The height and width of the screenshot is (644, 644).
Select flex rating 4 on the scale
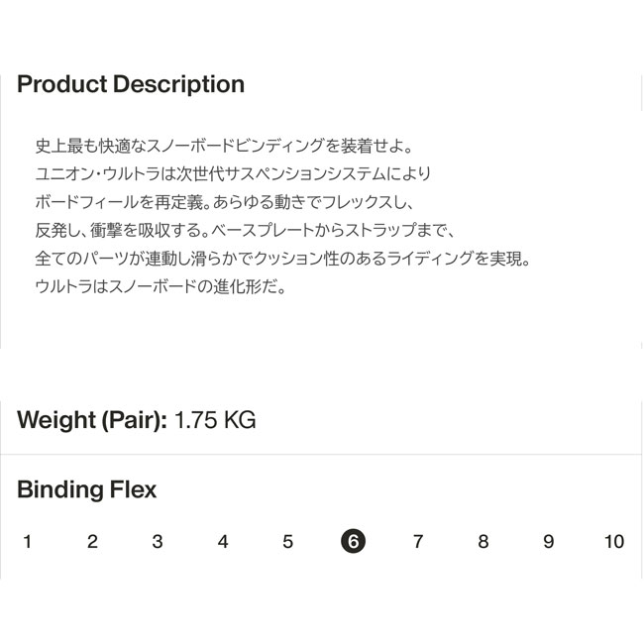pos(223,542)
